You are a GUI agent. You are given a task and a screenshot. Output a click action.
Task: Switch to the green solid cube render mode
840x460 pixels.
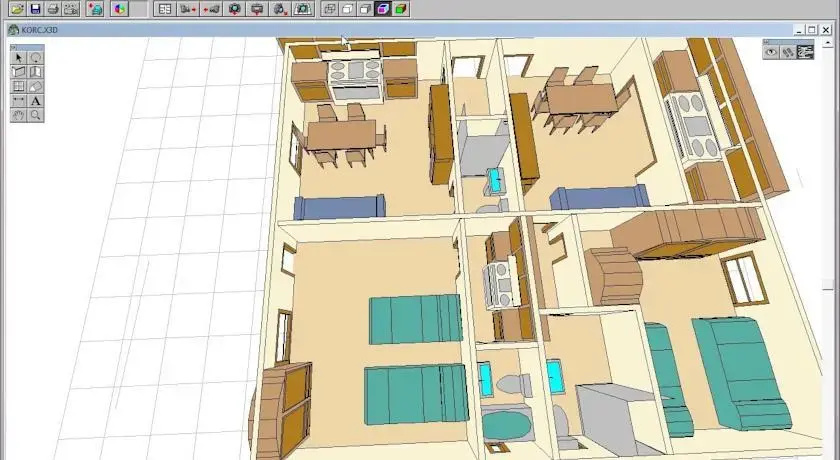click(x=401, y=9)
